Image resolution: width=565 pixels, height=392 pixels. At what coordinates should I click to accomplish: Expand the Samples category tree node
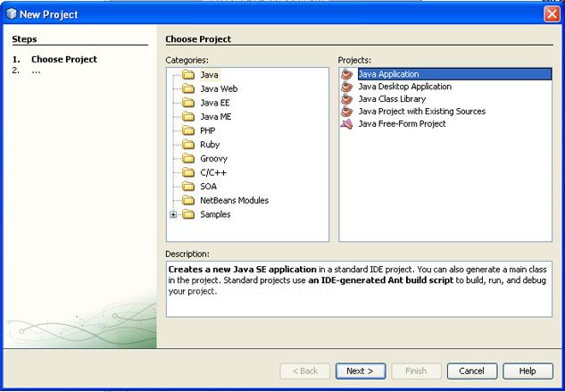[x=173, y=214]
